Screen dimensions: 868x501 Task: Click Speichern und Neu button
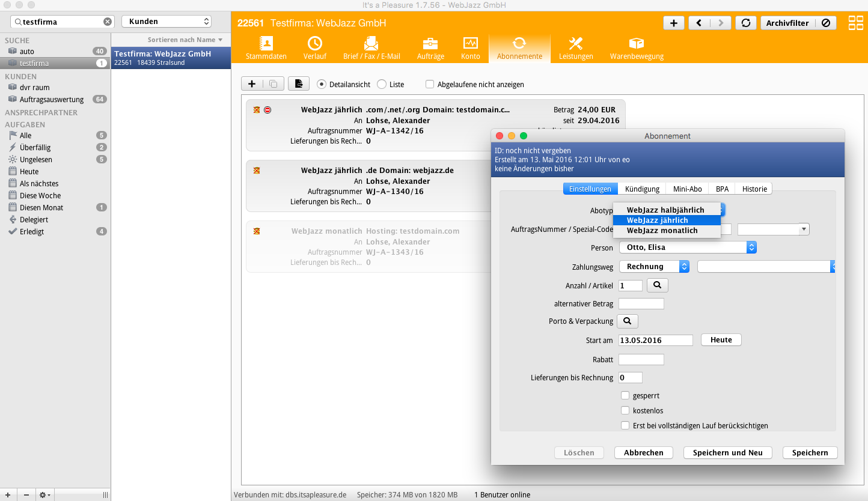coord(727,452)
